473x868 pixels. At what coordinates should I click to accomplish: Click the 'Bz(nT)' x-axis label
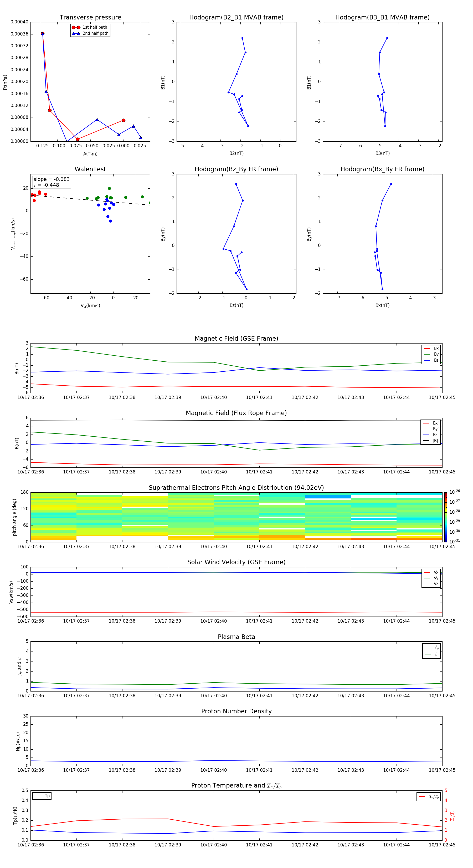[236, 305]
